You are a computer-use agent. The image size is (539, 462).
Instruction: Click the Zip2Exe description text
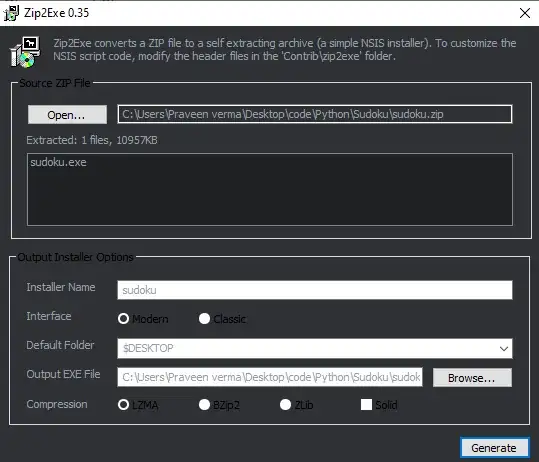[x=284, y=50]
